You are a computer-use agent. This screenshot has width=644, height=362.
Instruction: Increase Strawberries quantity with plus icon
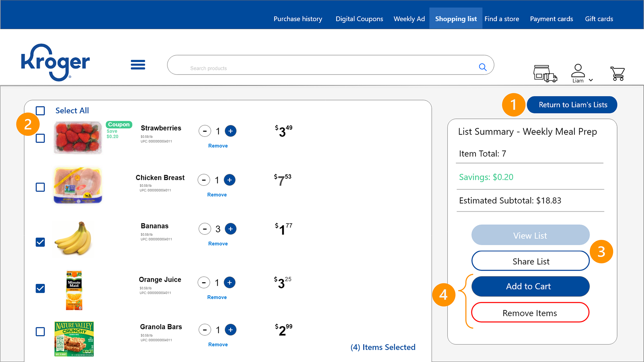[230, 131]
